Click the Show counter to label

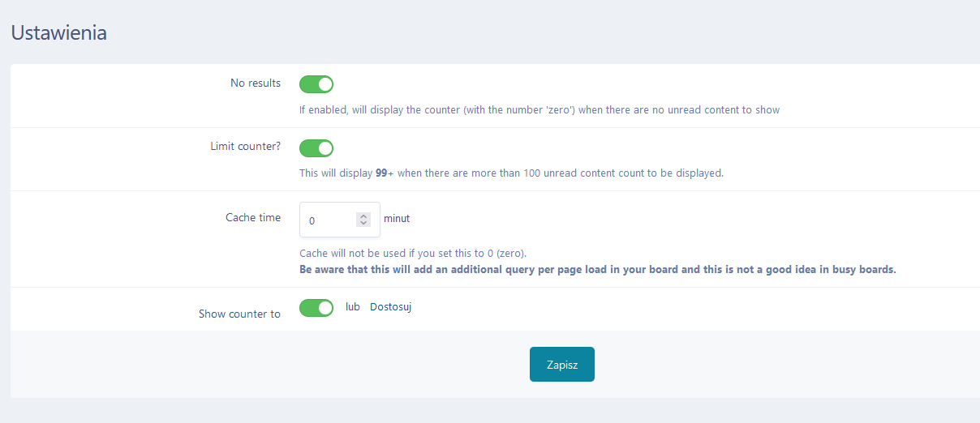click(240, 314)
